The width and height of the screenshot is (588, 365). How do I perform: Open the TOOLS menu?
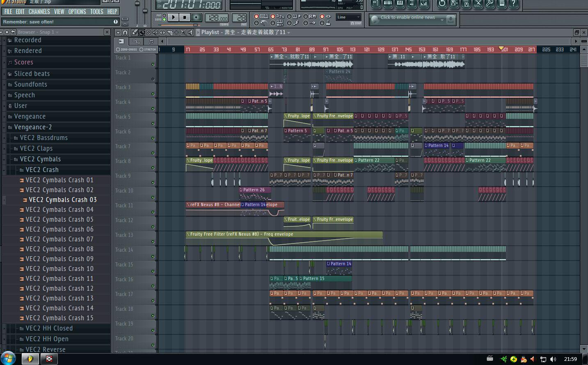(x=97, y=11)
